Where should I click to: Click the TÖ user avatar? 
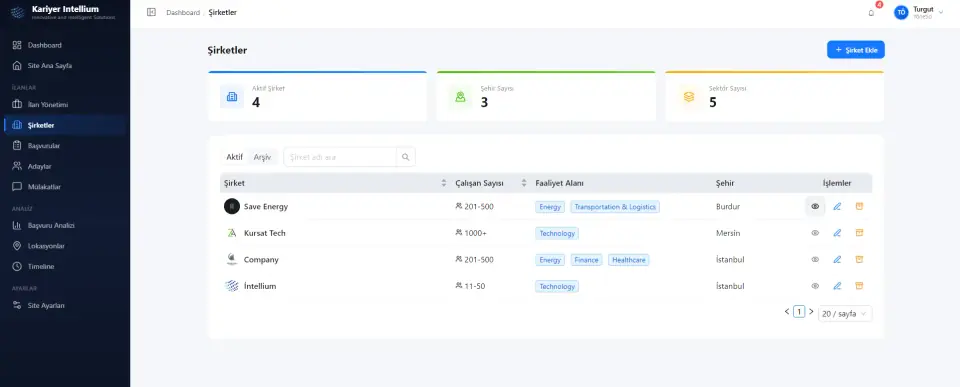tap(901, 12)
